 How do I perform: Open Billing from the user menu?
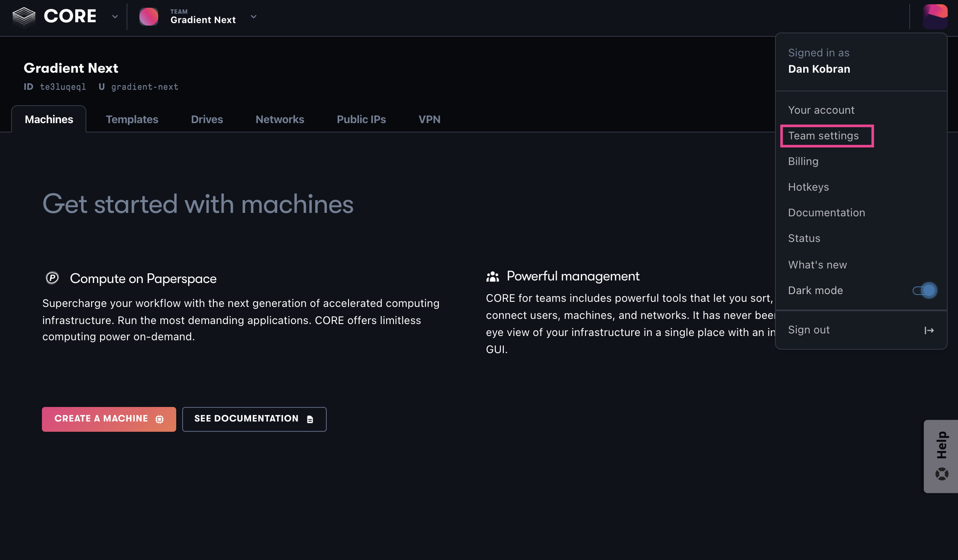point(803,161)
